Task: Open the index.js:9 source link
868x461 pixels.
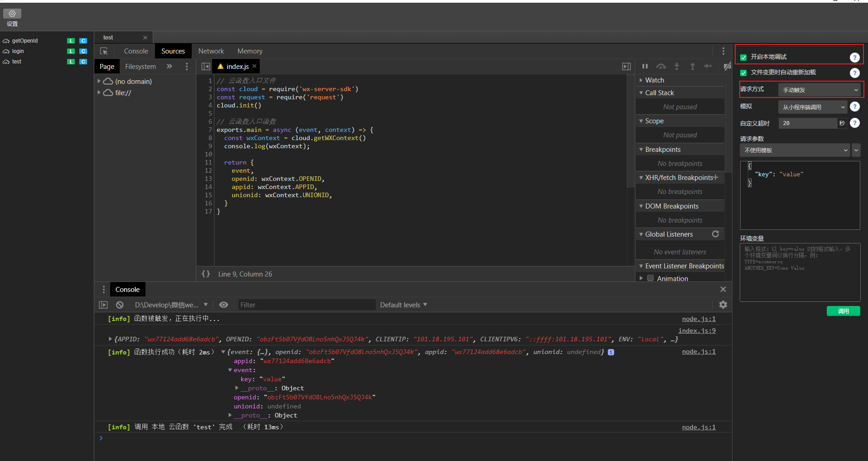Action: [x=697, y=330]
